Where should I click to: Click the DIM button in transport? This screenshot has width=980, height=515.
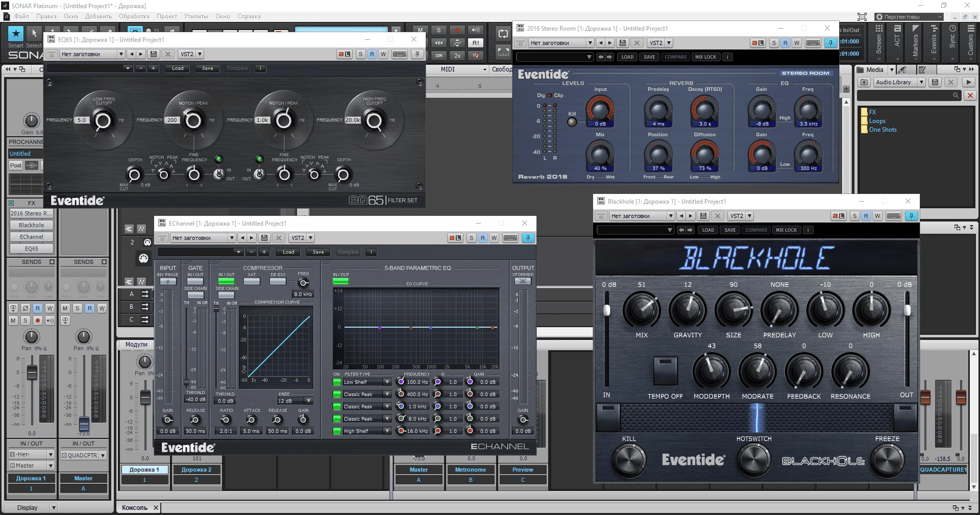[439, 56]
